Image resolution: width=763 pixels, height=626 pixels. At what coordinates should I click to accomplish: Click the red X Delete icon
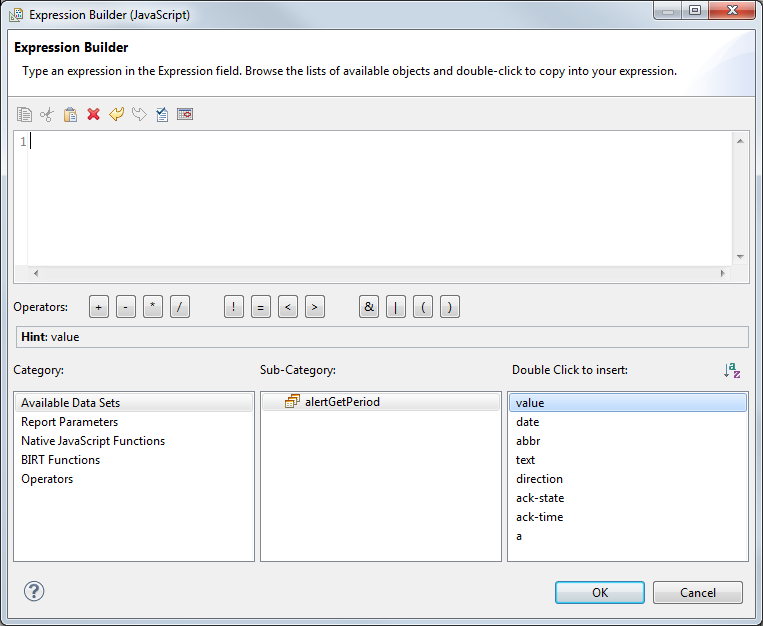93,115
